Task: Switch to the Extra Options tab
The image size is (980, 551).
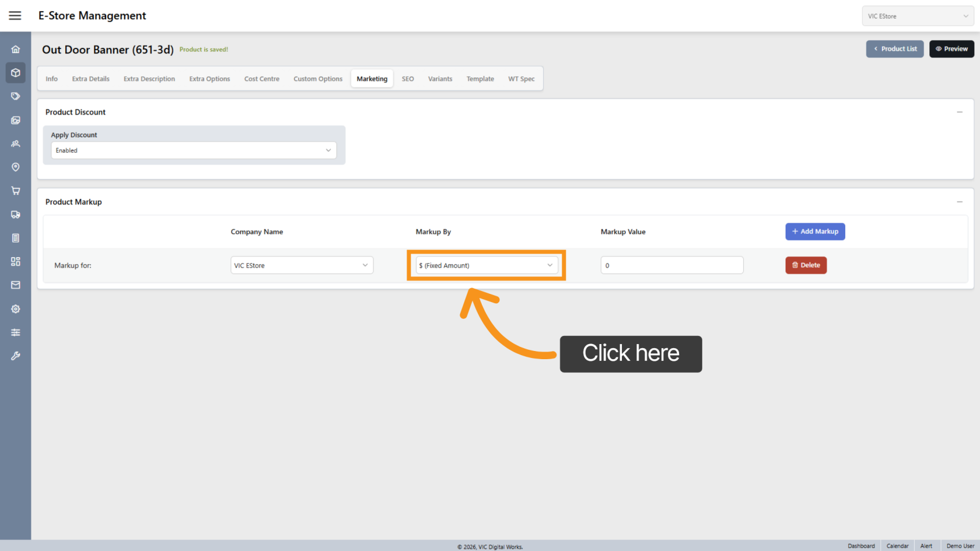Action: tap(209, 79)
